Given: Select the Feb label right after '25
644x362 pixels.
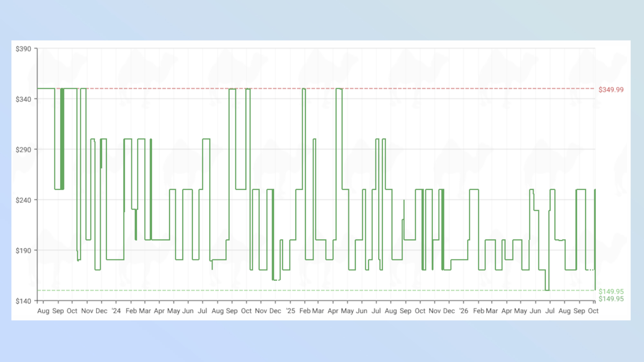Looking at the screenshot, I should tap(305, 311).
